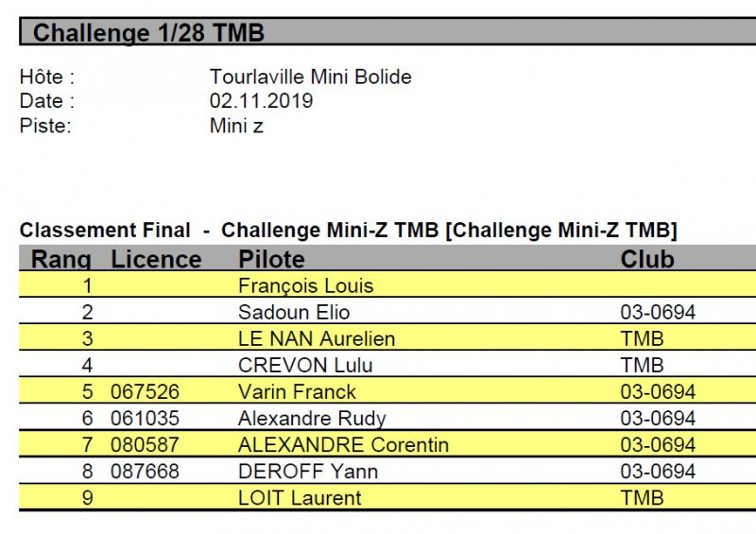This screenshot has height=534, width=756.
Task: Select the Varin Franck entry
Action: pyautogui.click(x=297, y=392)
